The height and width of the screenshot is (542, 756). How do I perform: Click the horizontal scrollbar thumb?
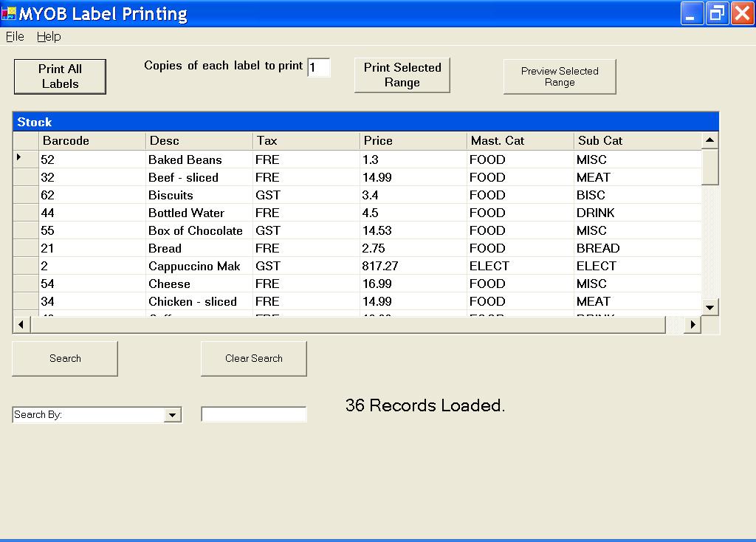pyautogui.click(x=348, y=324)
